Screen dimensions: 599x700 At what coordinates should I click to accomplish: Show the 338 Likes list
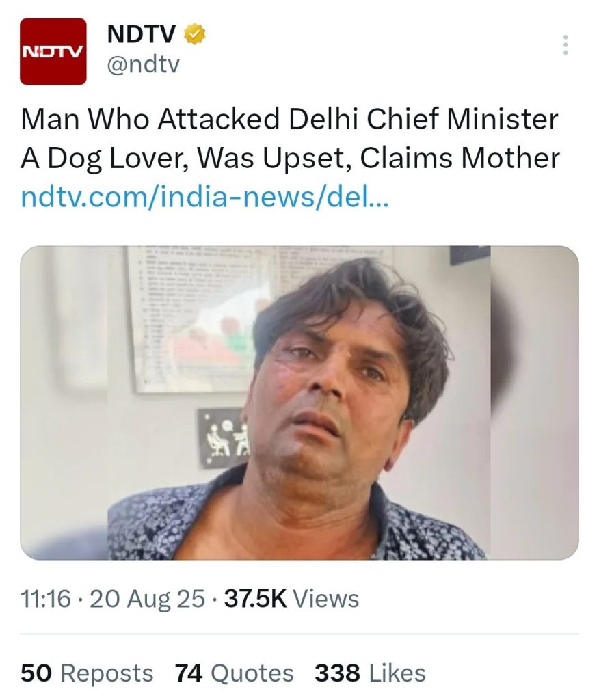tap(370, 673)
